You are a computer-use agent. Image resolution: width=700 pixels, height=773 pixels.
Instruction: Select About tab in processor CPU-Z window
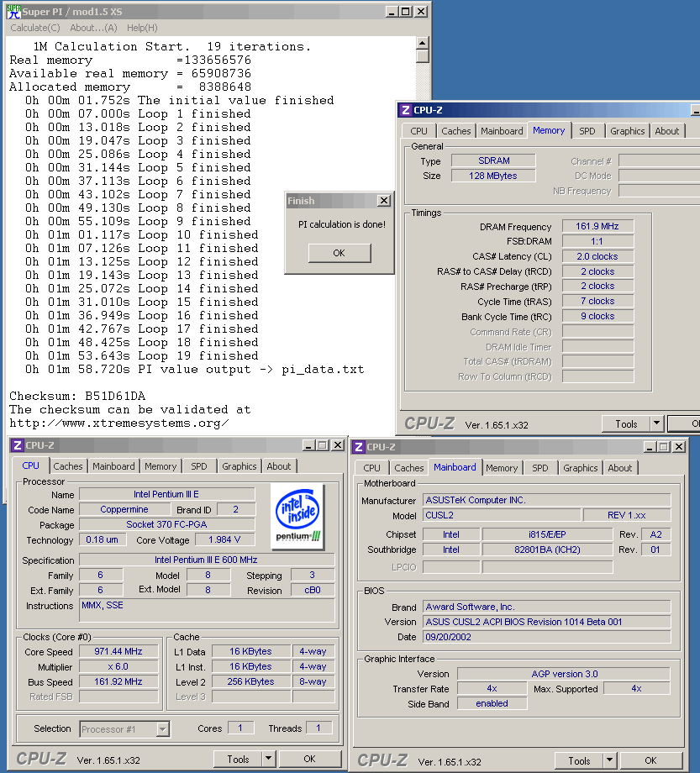point(279,466)
